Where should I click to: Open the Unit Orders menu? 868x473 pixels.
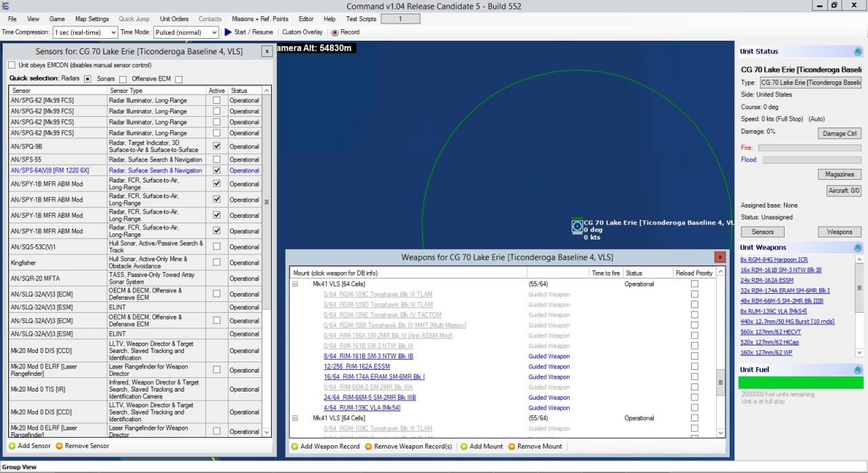(x=174, y=19)
